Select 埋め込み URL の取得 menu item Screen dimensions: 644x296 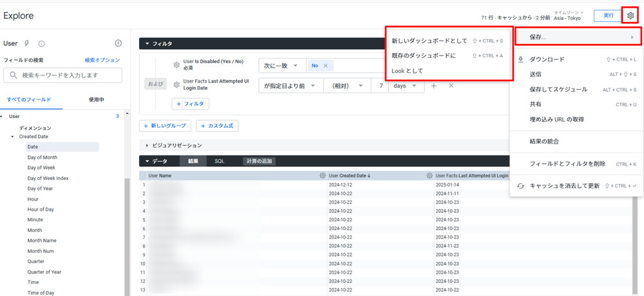click(x=576, y=119)
